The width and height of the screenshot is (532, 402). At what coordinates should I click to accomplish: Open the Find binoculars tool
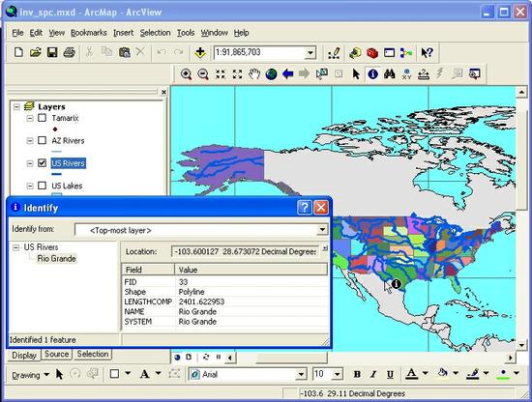[x=390, y=73]
